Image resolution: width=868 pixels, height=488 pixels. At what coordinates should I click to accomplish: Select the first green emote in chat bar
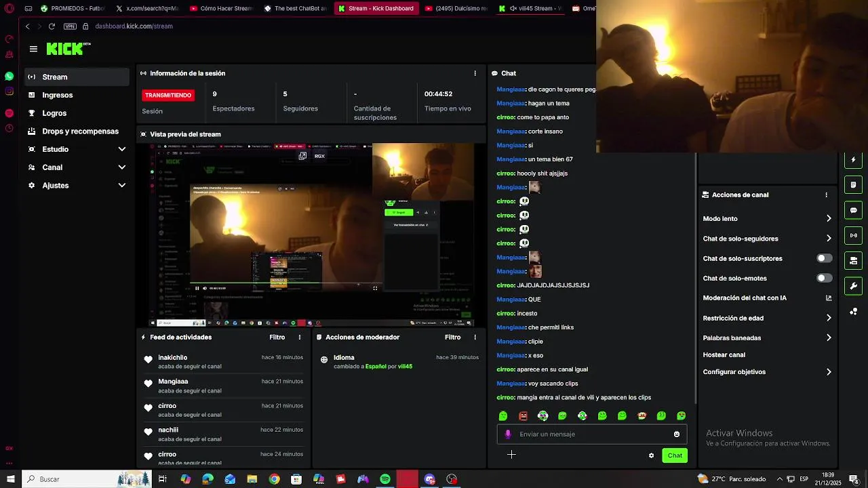pos(503,415)
